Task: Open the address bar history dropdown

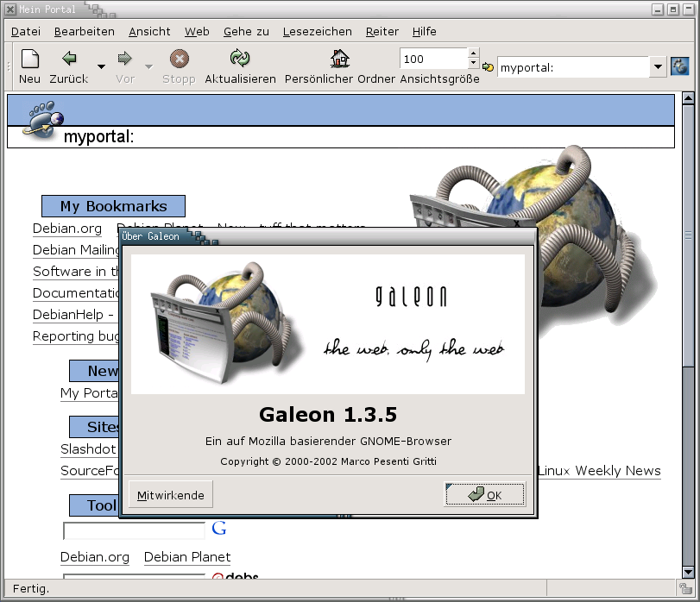Action: click(657, 67)
